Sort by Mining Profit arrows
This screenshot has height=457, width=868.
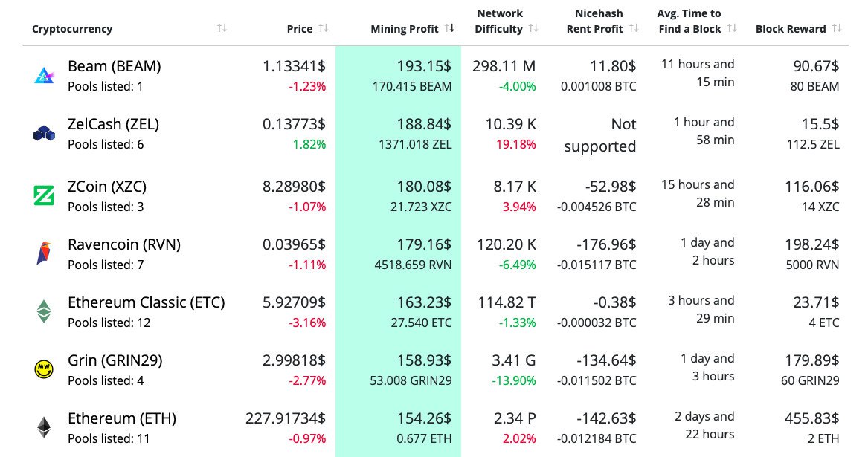[x=449, y=28]
